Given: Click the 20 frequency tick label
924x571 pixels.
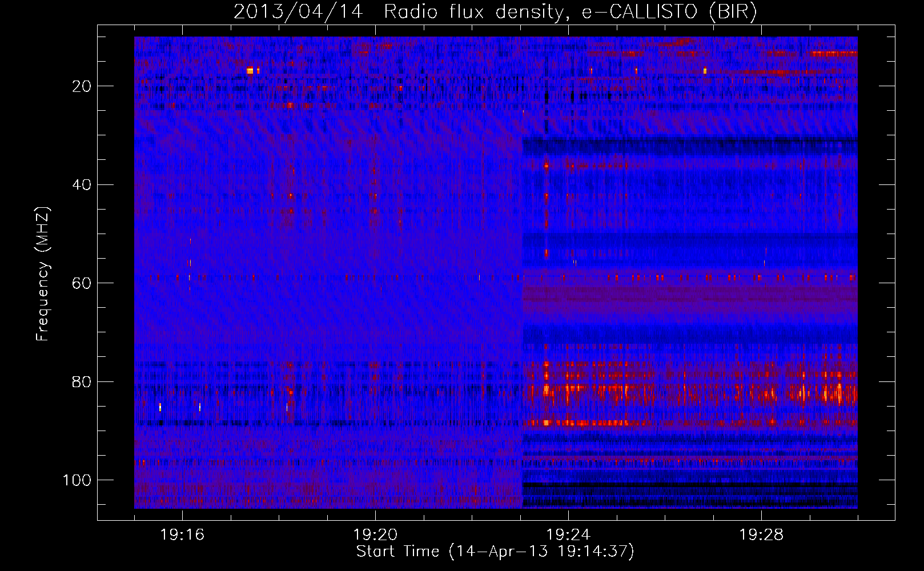Looking at the screenshot, I should (x=82, y=86).
